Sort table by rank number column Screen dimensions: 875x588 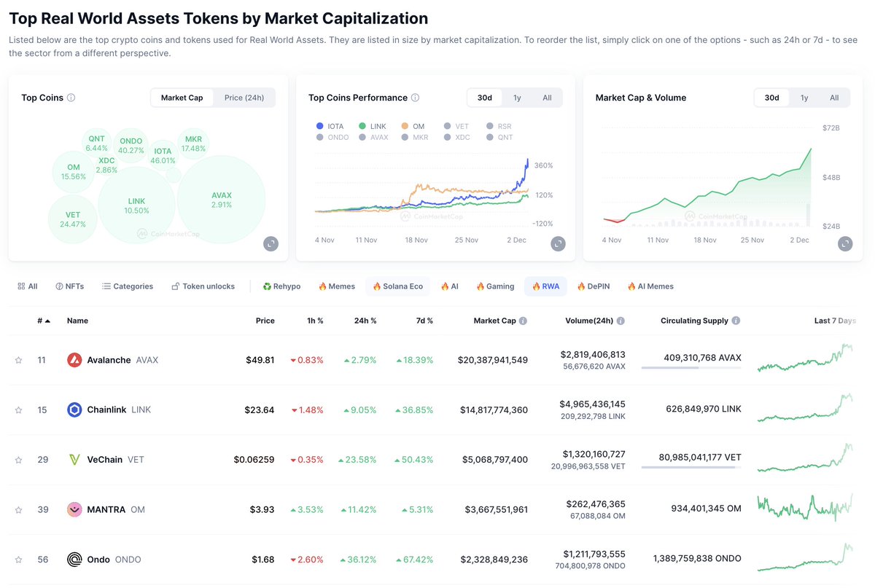[x=44, y=321]
